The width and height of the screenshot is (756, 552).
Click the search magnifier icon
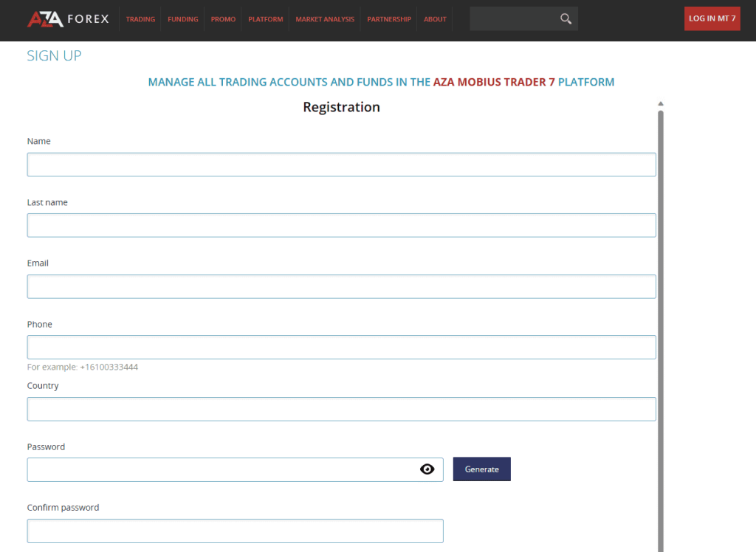coord(566,18)
